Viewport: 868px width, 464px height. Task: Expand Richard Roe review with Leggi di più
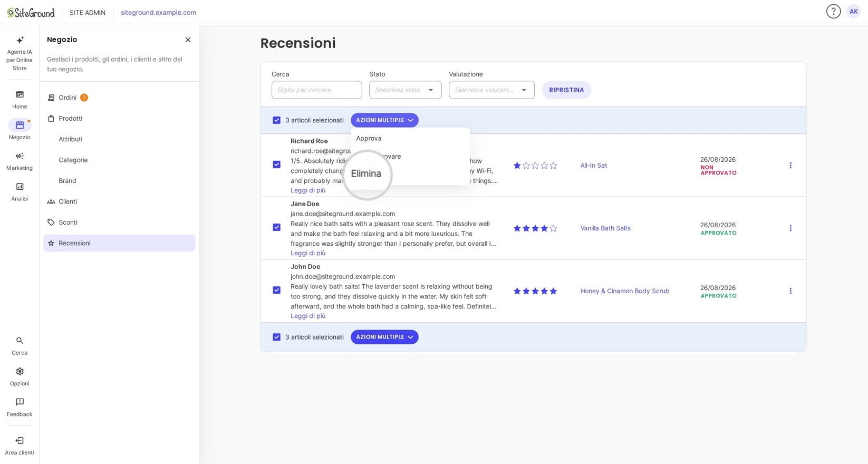(308, 190)
